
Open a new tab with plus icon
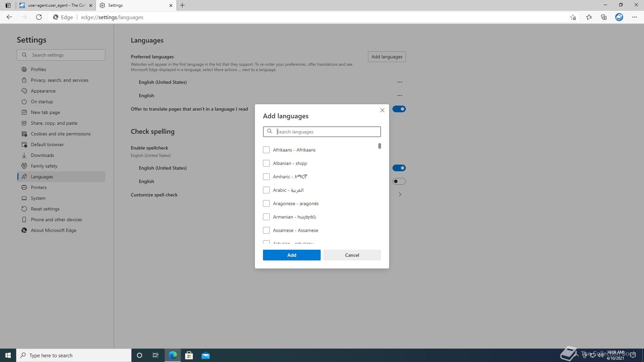coord(182,5)
